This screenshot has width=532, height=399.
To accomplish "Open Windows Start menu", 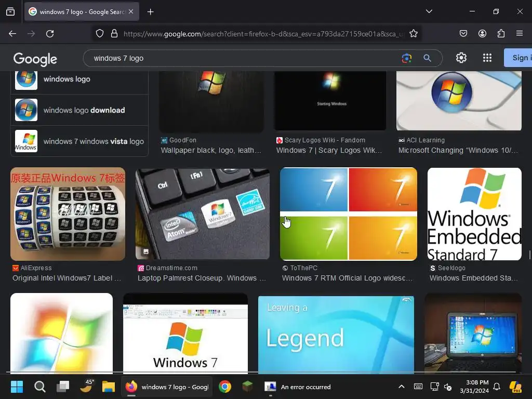I will (x=17, y=387).
